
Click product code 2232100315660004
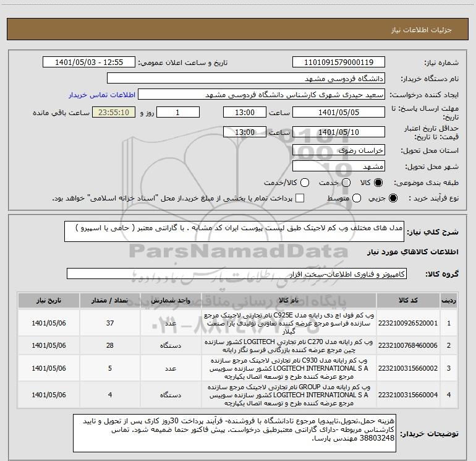tap(408, 395)
